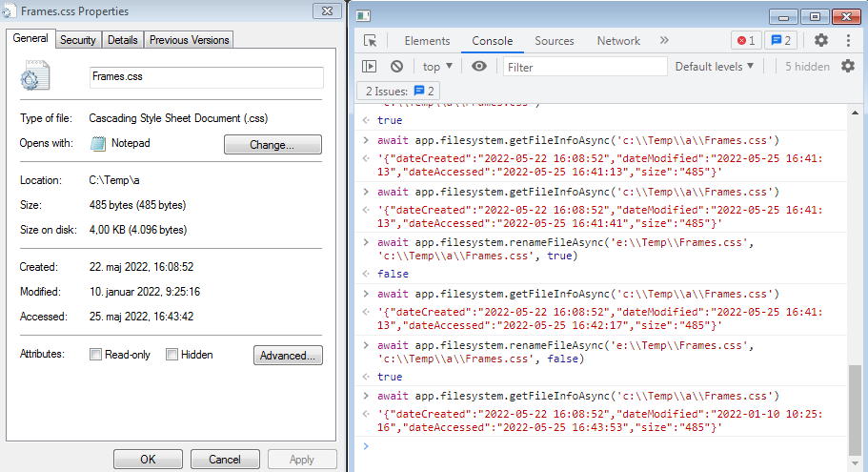Open DevTools settings gear in top bar
Image resolution: width=868 pixels, height=472 pixels.
[821, 40]
